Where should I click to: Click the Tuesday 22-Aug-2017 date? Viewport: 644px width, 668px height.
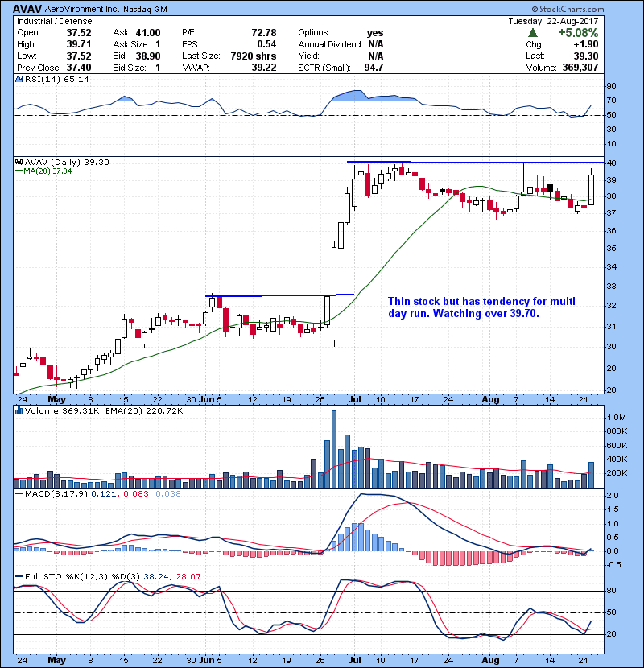[x=553, y=21]
